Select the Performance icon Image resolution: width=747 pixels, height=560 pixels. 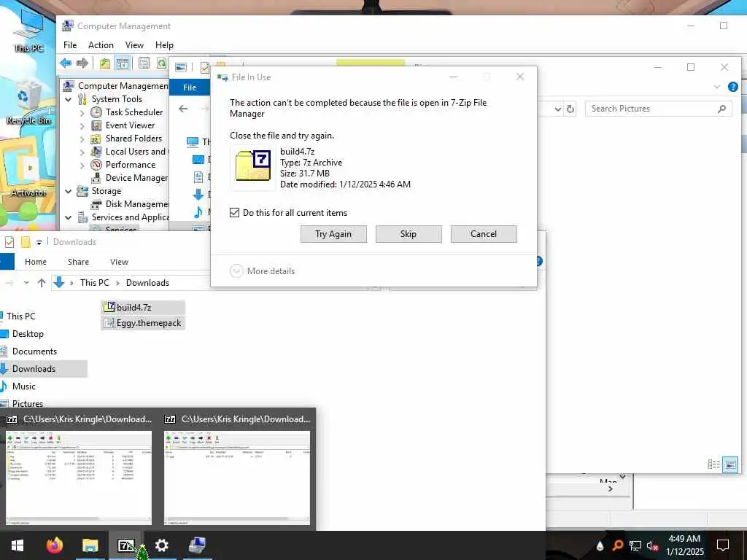(x=96, y=165)
